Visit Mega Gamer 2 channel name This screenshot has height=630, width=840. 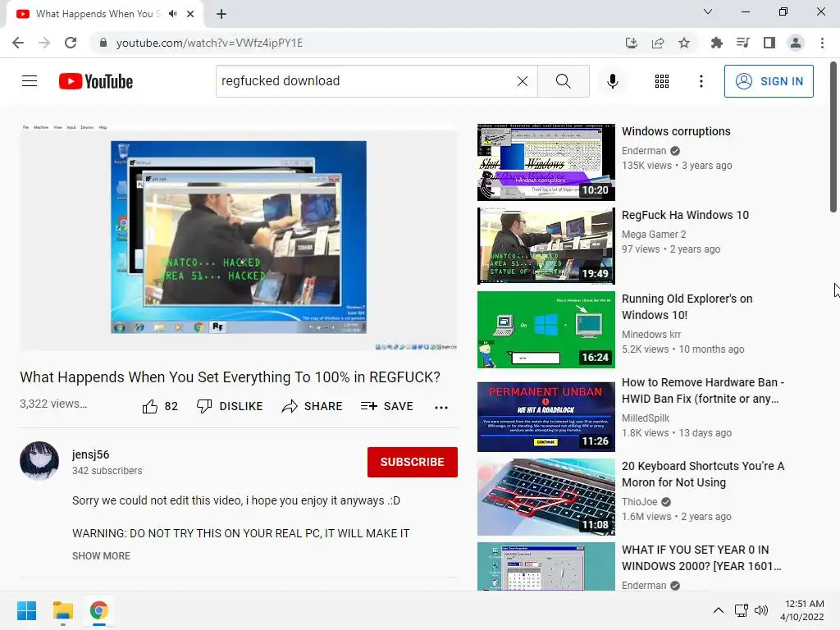pos(654,234)
